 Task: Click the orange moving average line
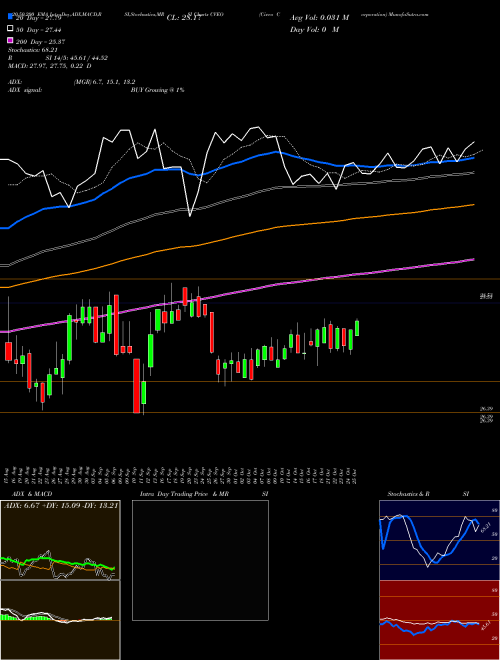click(x=236, y=238)
